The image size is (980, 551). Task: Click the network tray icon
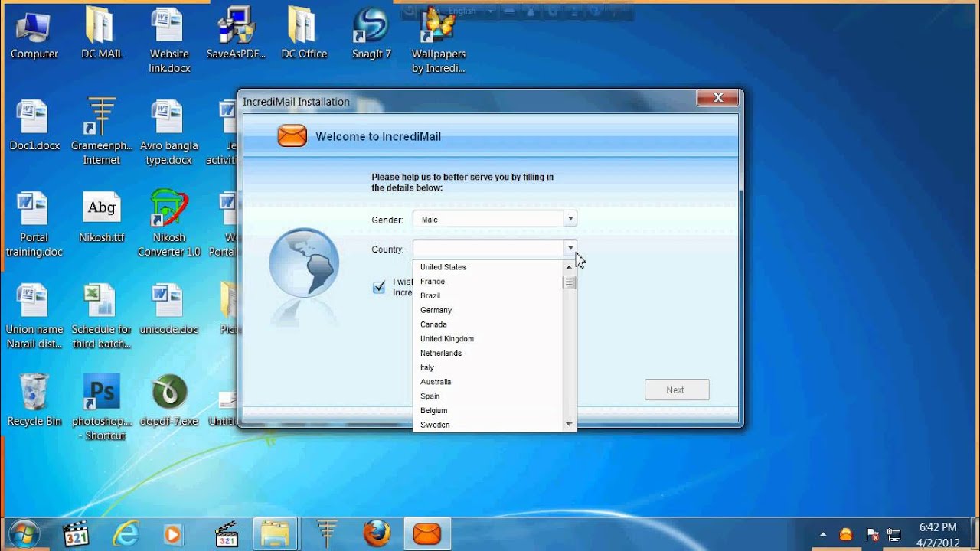click(x=893, y=534)
